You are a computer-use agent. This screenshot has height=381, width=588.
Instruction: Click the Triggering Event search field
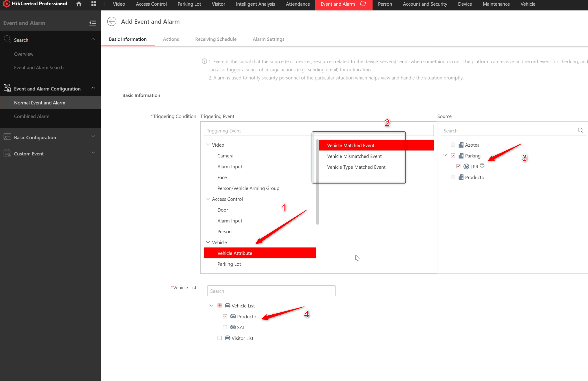(x=318, y=131)
